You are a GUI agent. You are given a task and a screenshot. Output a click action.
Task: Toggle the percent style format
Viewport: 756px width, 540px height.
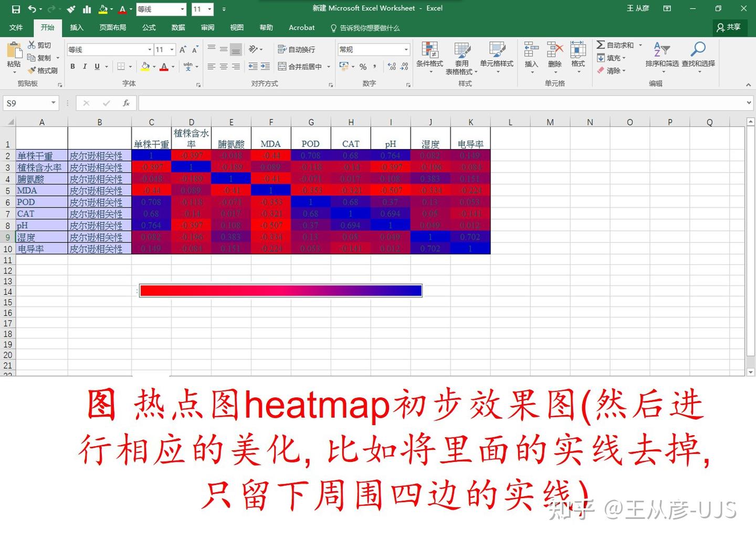[x=362, y=67]
